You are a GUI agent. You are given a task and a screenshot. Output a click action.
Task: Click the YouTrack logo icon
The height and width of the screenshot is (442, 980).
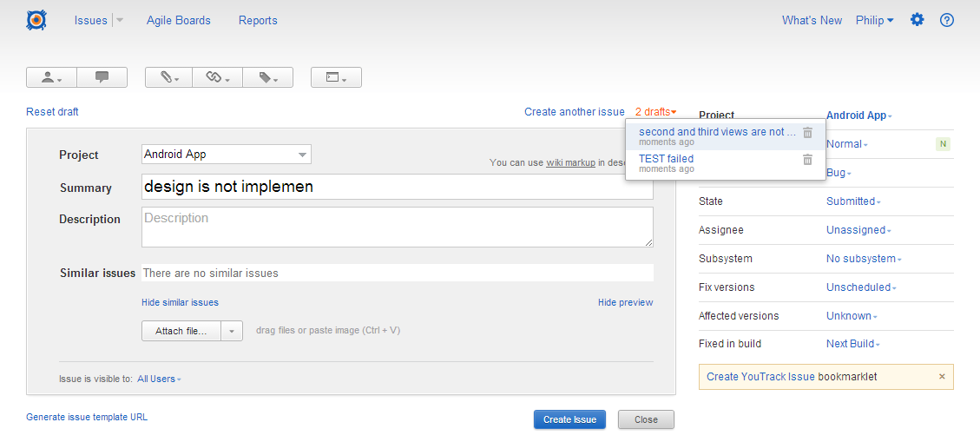click(36, 20)
